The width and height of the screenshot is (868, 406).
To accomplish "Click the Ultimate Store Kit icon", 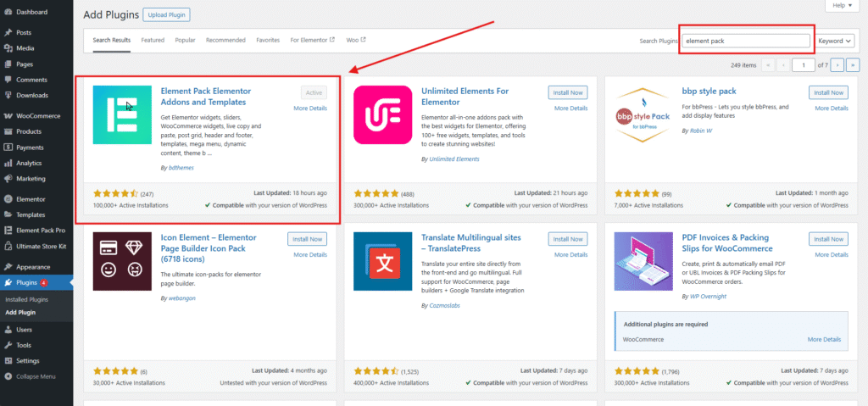I will (x=8, y=246).
